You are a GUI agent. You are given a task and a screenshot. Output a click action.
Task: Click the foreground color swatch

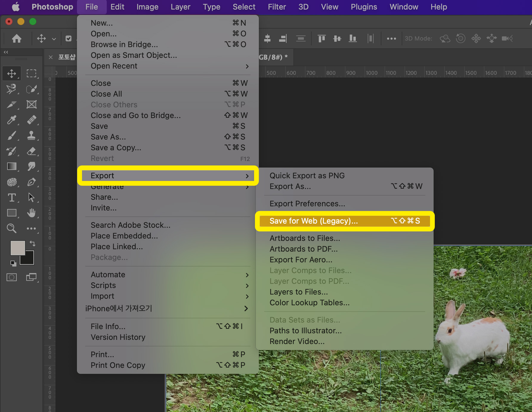pyautogui.click(x=18, y=248)
